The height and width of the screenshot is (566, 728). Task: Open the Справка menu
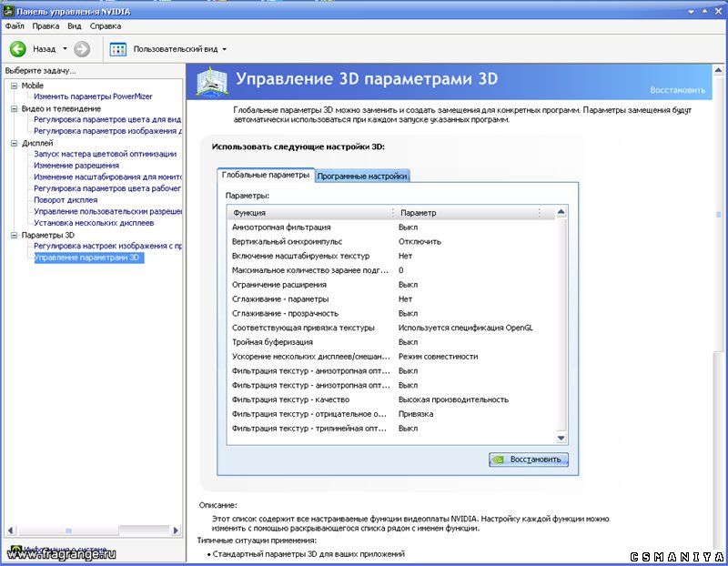coord(106,26)
